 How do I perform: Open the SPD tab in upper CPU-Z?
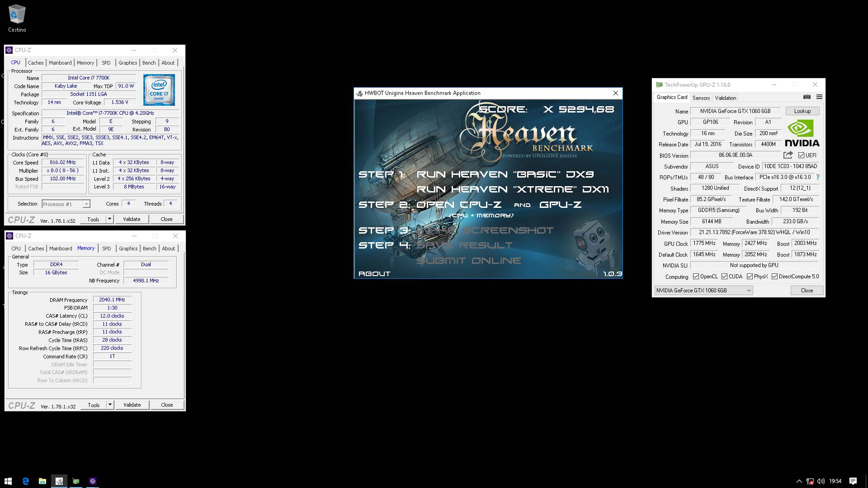(x=106, y=63)
